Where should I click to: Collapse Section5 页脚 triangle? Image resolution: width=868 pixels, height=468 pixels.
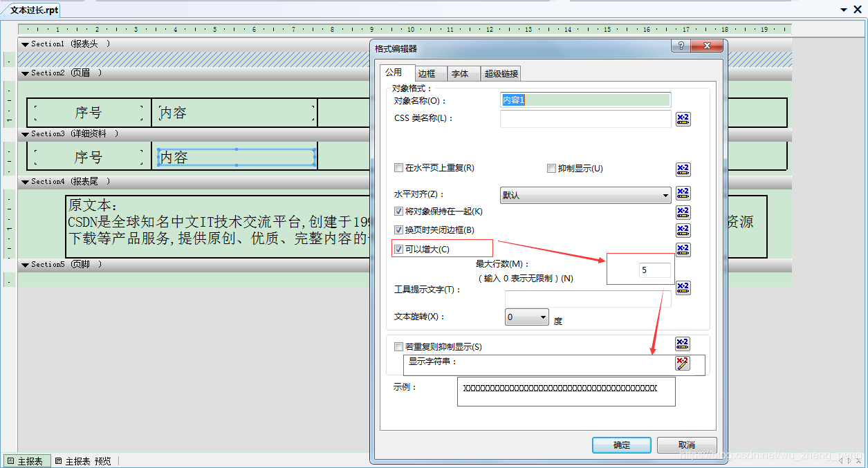click(25, 265)
